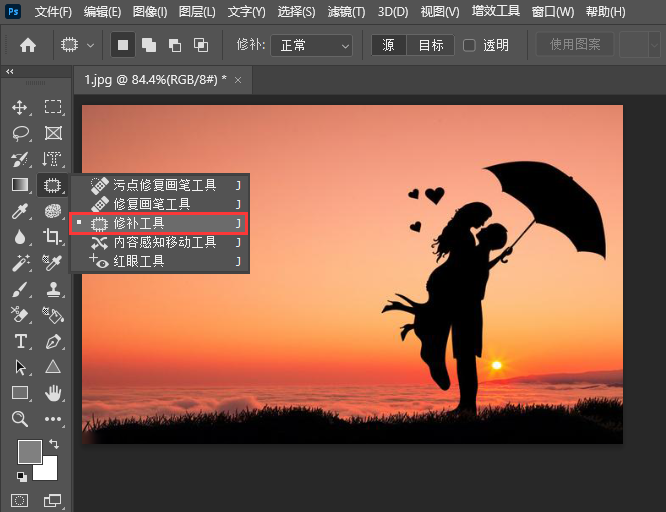Select the Clone Stamp tool

point(53,289)
